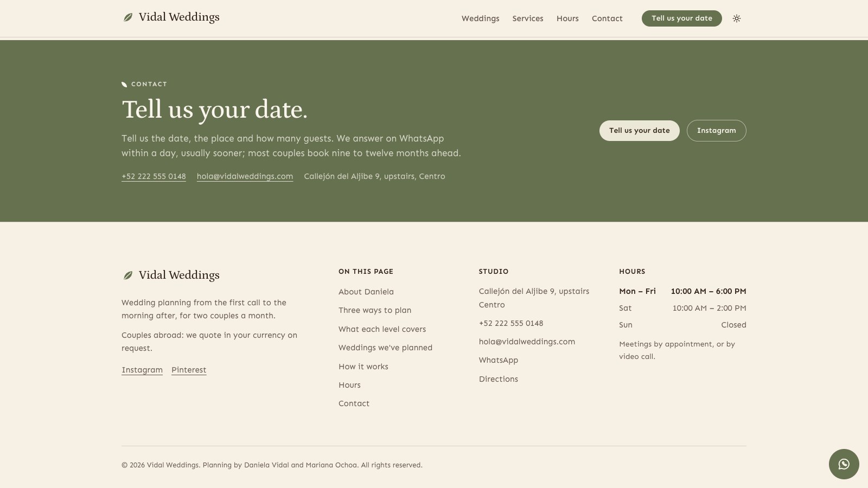The width and height of the screenshot is (868, 488).
Task: Jump to 'Three ways to plan'
Action: [375, 310]
